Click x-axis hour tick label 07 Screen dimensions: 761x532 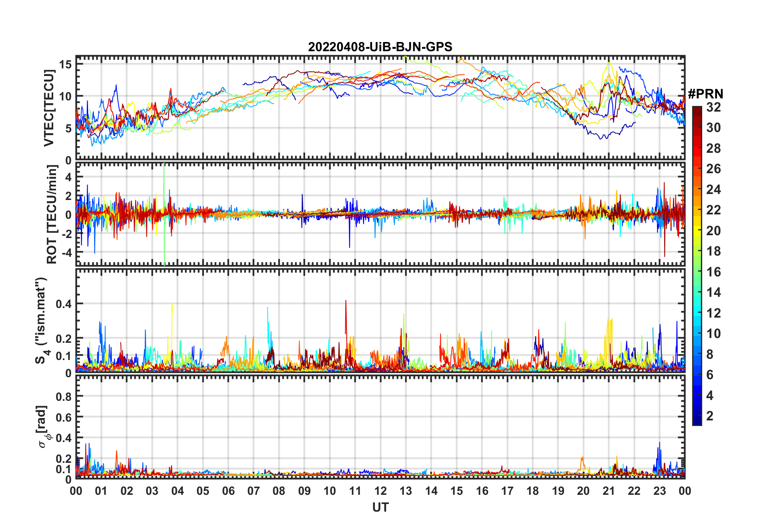[254, 491]
